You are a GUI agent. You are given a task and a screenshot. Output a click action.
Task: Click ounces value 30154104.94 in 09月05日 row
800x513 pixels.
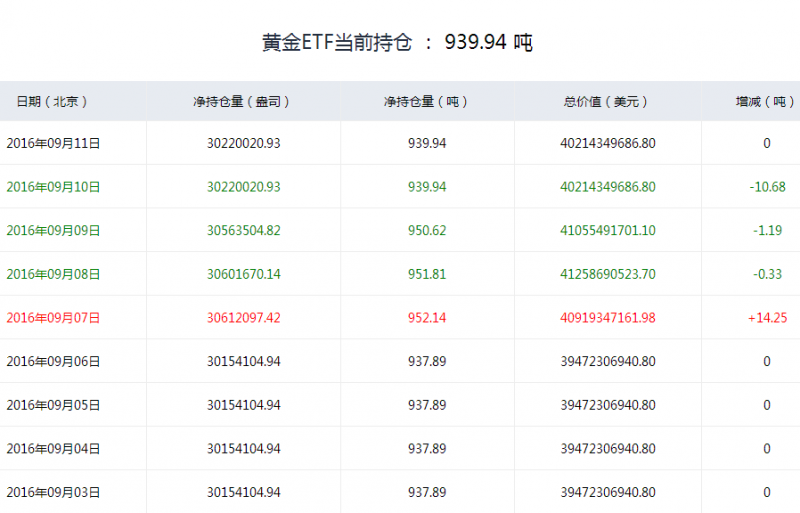point(243,405)
